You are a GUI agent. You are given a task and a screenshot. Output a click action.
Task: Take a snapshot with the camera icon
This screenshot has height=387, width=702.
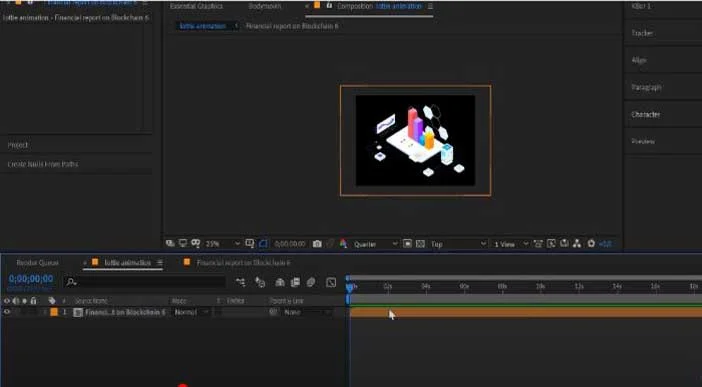[317, 244]
